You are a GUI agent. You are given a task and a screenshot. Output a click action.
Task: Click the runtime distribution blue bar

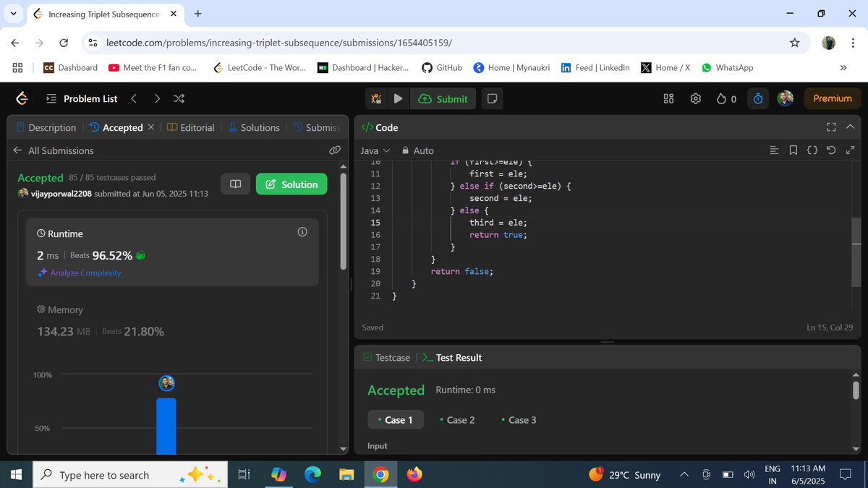[166, 426]
